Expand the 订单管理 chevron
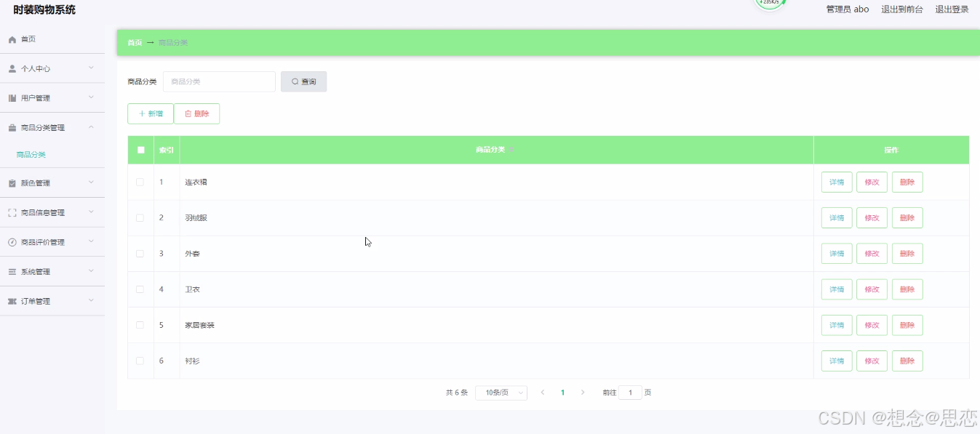 pos(91,301)
